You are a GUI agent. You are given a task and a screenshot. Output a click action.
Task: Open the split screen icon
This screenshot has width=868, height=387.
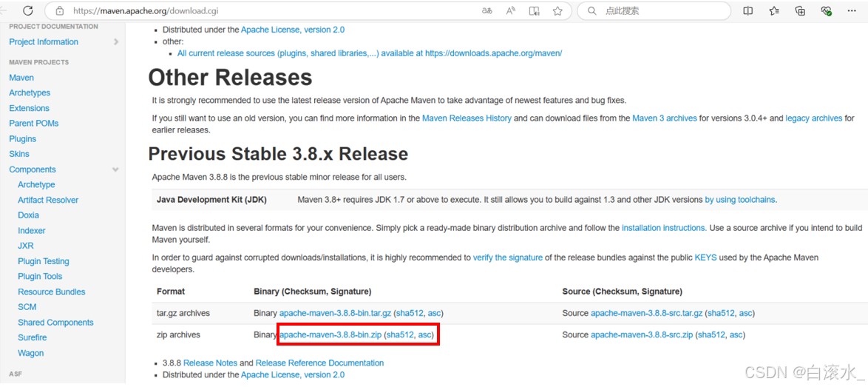point(748,10)
